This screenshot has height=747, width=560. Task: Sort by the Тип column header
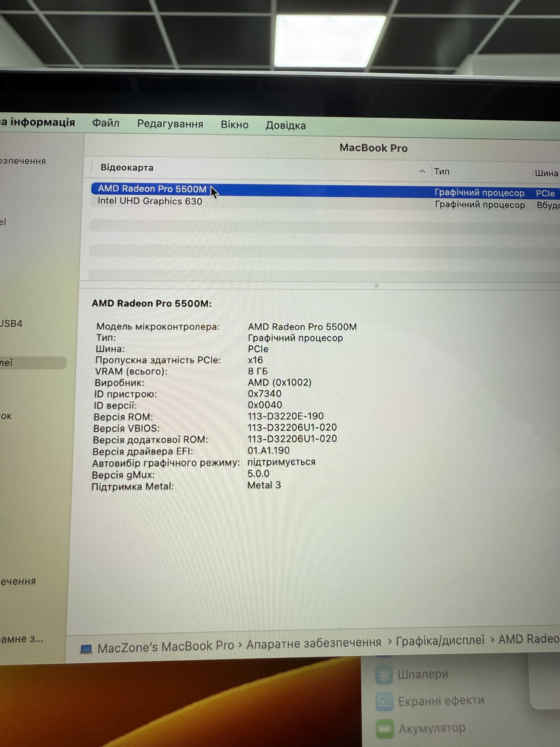click(442, 172)
